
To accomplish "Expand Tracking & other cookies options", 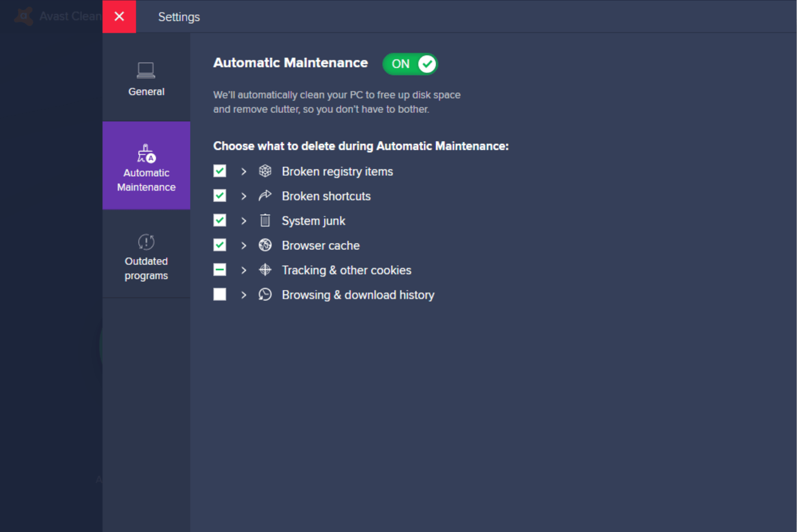I will coord(244,270).
